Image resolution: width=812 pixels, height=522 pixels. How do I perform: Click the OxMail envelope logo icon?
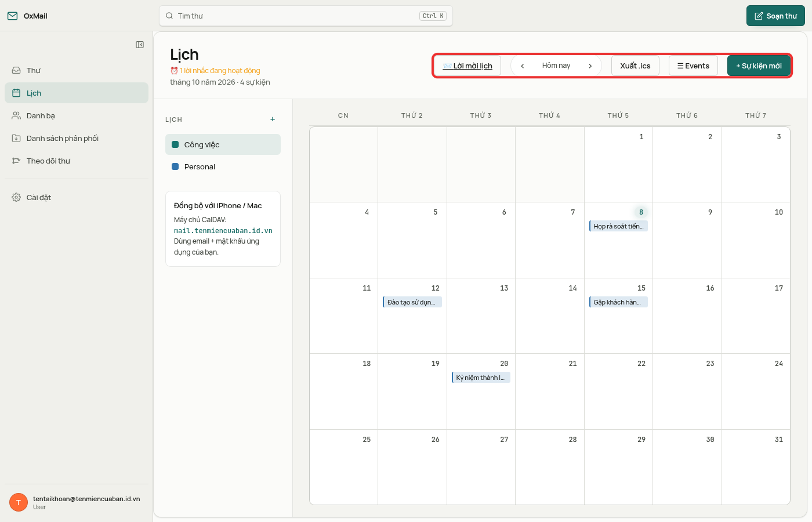pos(12,16)
